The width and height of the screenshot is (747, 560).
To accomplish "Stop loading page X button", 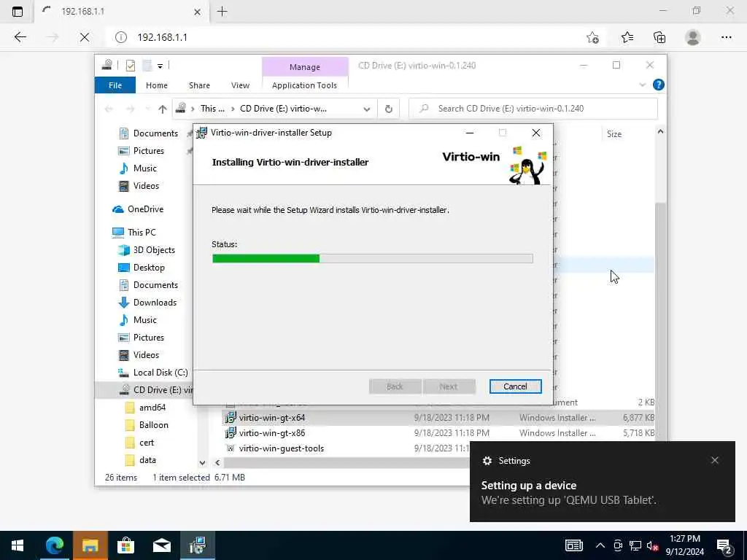I will (x=85, y=37).
